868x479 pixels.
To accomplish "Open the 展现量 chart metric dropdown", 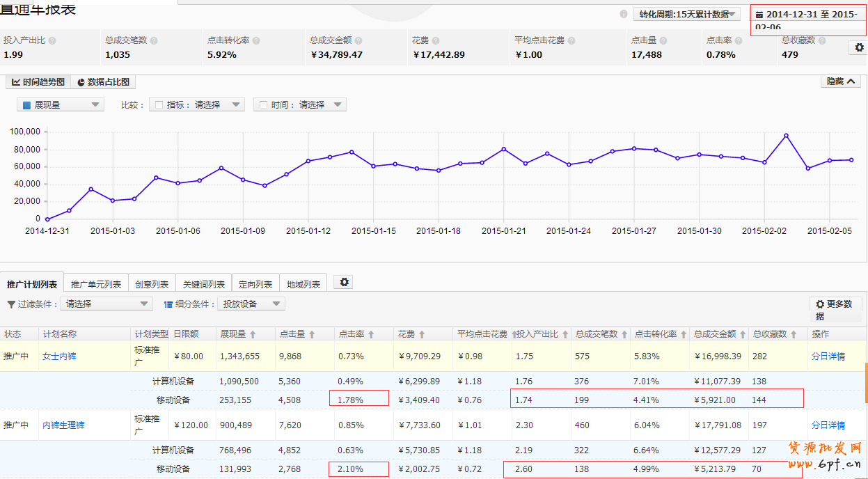I will [x=61, y=105].
